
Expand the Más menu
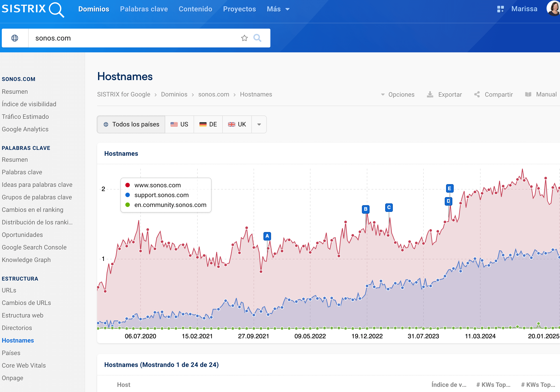pos(278,9)
